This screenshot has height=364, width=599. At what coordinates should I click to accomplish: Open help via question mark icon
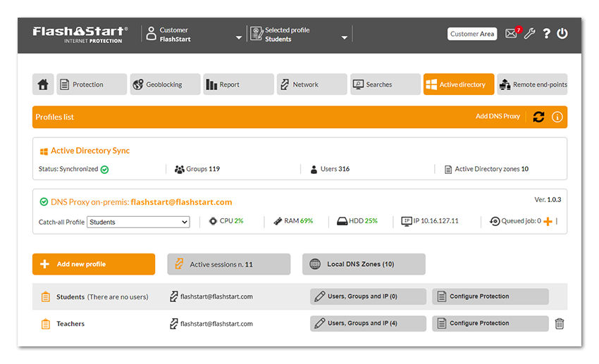pyautogui.click(x=546, y=34)
